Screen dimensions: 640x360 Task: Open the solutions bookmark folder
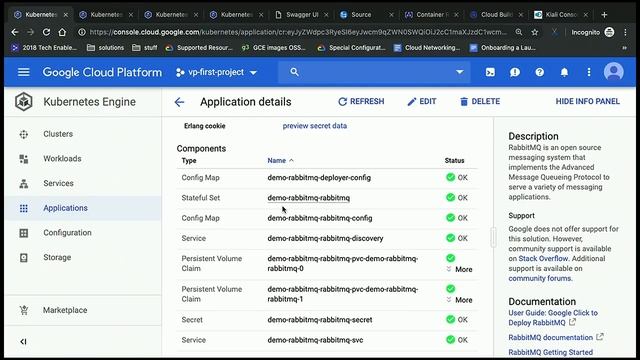pos(105,48)
